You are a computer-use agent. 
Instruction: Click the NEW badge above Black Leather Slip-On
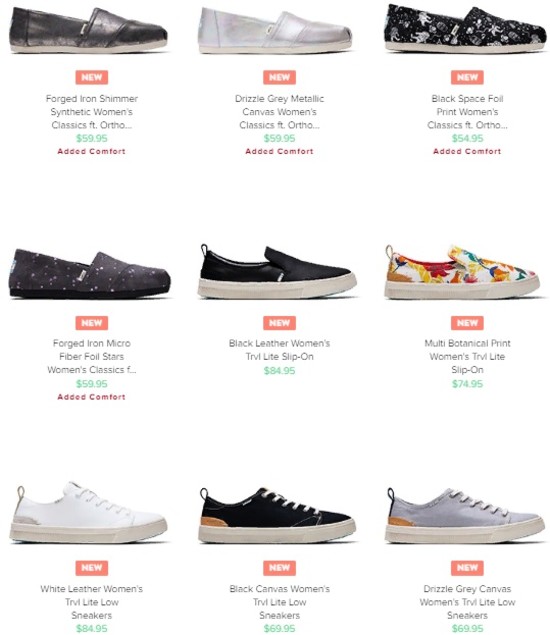pos(279,323)
